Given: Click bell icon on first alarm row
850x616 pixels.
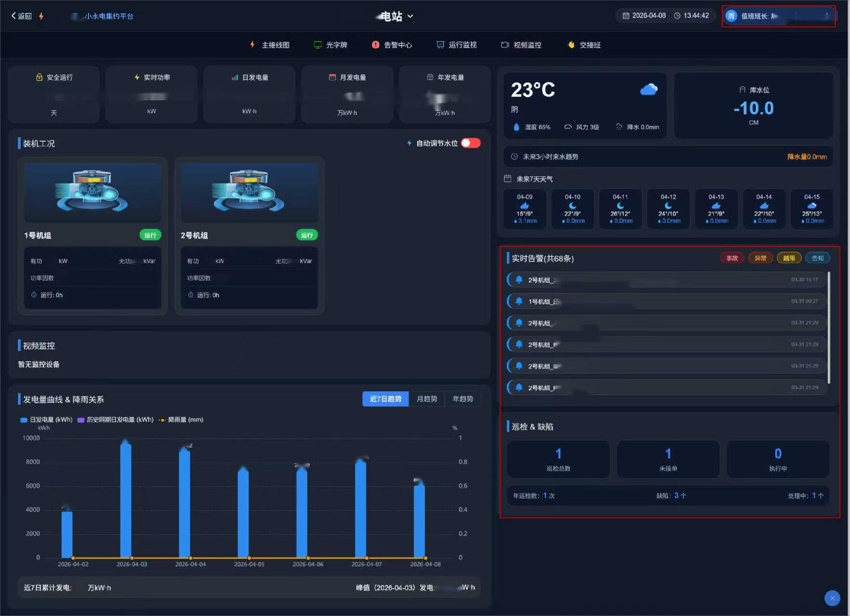Looking at the screenshot, I should pyautogui.click(x=519, y=280).
